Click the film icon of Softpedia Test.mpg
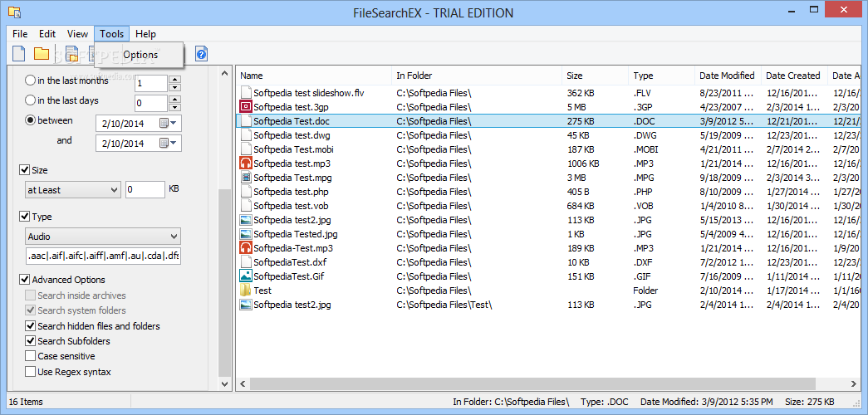The height and width of the screenshot is (415, 868). pos(246,177)
